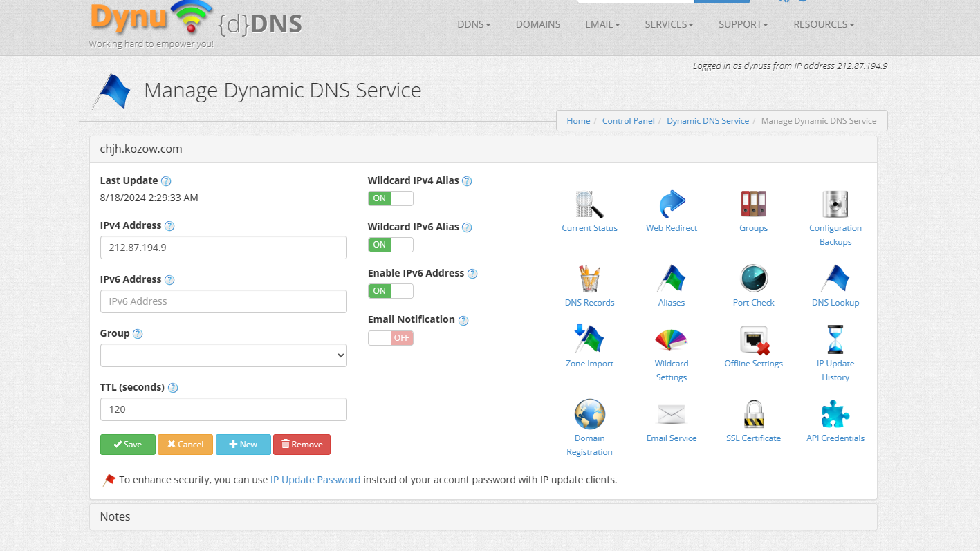Viewport: 980px width, 551px height.
Task: Click the orange Cancel button
Action: point(185,445)
